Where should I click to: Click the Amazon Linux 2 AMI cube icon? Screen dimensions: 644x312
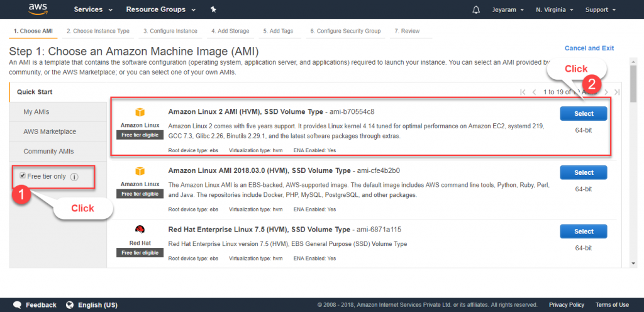[140, 113]
